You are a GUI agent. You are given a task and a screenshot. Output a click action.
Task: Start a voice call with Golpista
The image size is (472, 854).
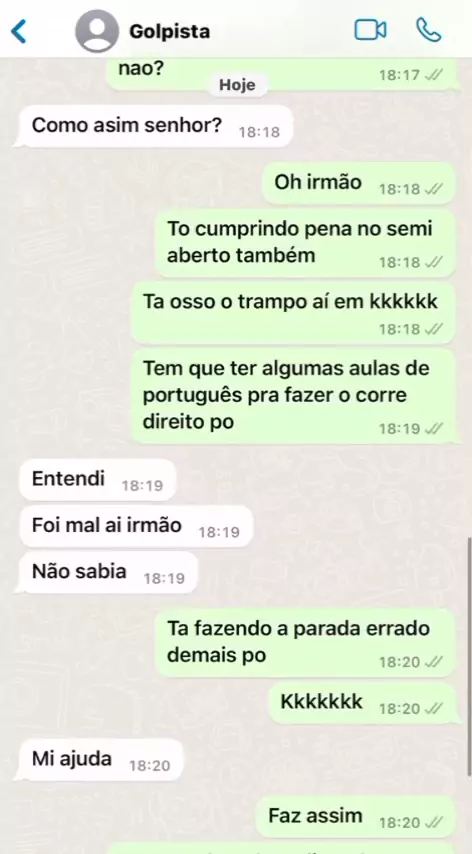(428, 30)
